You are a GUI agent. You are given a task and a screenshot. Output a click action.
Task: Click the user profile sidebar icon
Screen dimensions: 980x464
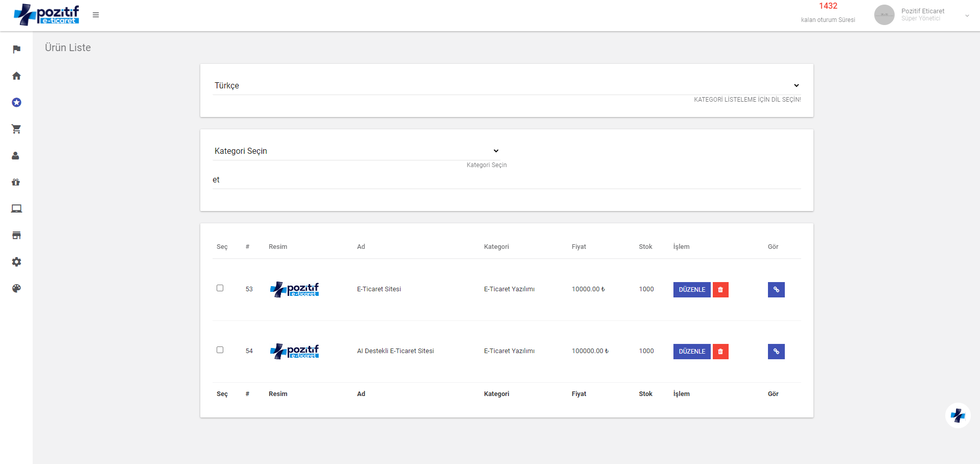point(16,156)
